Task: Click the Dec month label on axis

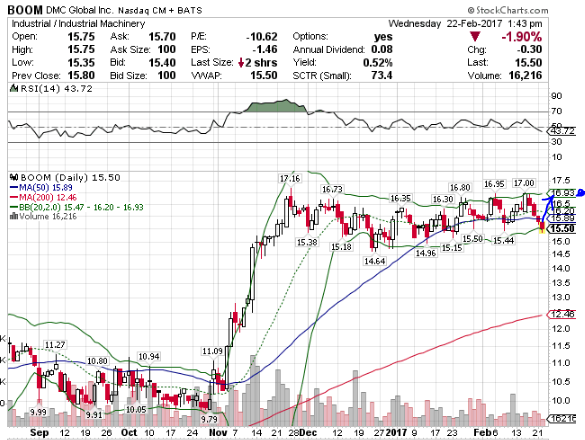Action: click(308, 433)
